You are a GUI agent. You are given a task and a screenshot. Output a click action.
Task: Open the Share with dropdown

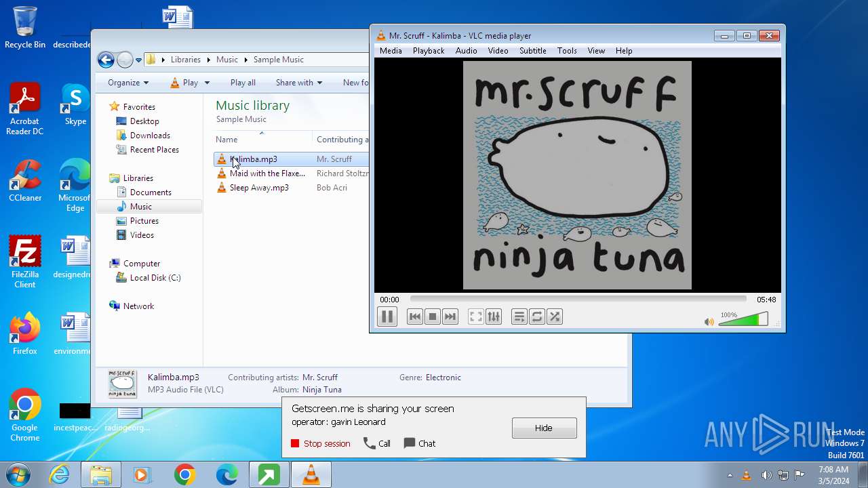[298, 83]
